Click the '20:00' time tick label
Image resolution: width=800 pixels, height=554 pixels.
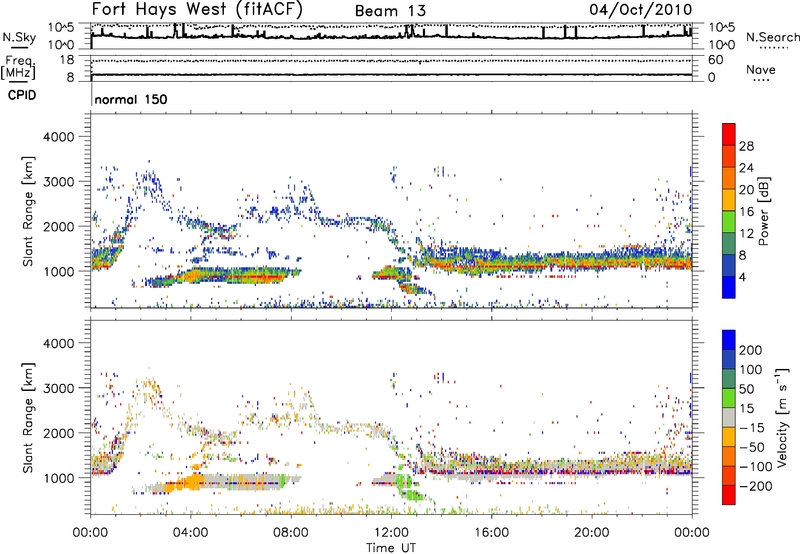click(x=591, y=533)
